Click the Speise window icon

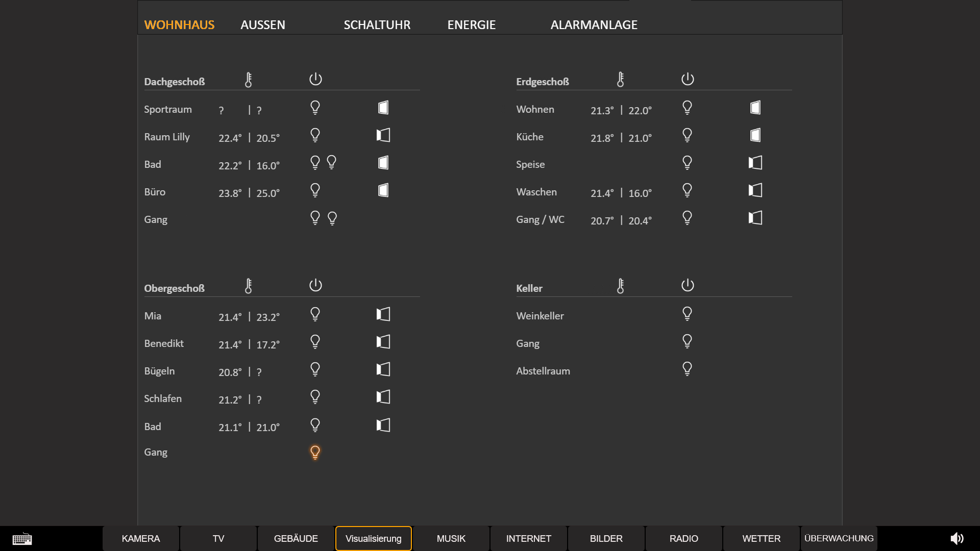755,163
